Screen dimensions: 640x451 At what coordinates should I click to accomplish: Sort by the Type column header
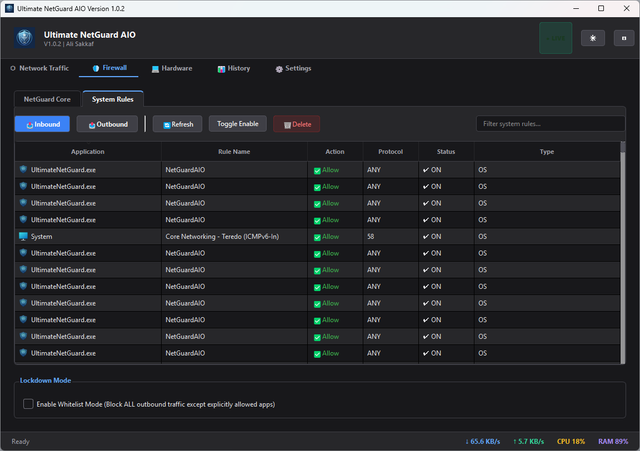coord(547,151)
